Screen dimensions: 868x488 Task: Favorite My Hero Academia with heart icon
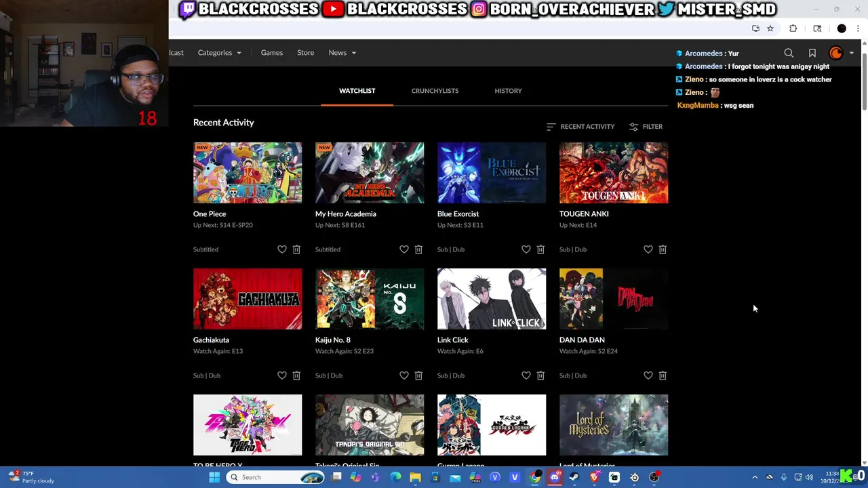(404, 249)
